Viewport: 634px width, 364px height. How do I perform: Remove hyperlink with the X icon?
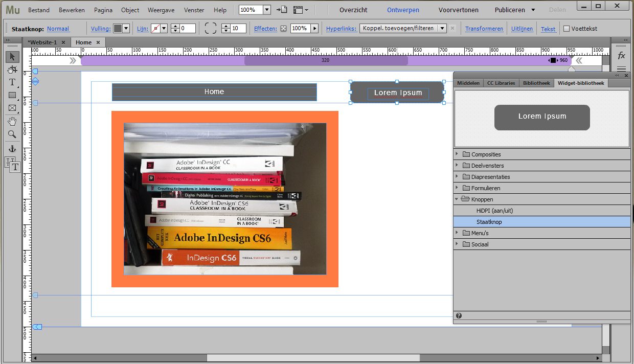[452, 29]
